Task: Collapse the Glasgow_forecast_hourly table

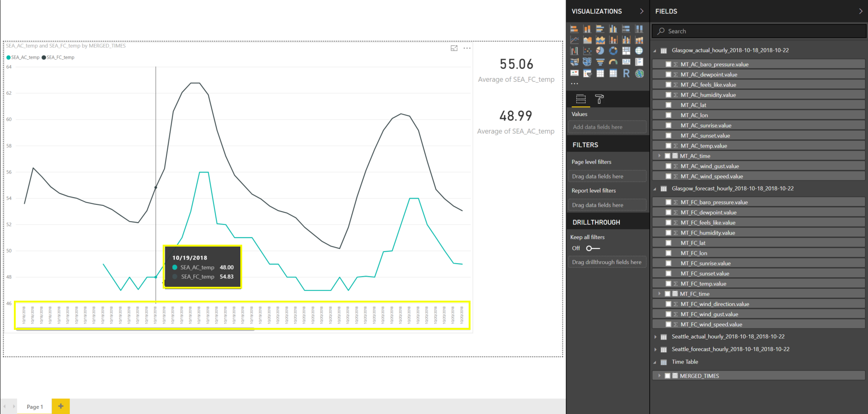Action: [655, 189]
